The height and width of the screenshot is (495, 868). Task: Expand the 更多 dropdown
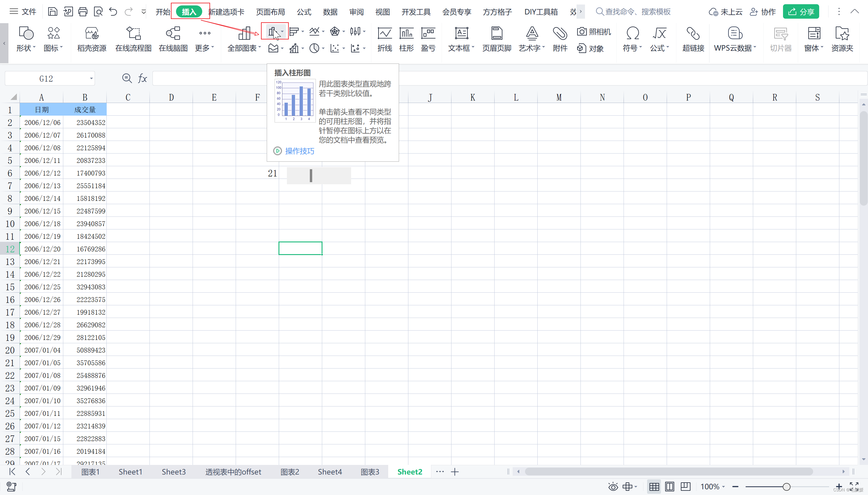[x=205, y=39]
